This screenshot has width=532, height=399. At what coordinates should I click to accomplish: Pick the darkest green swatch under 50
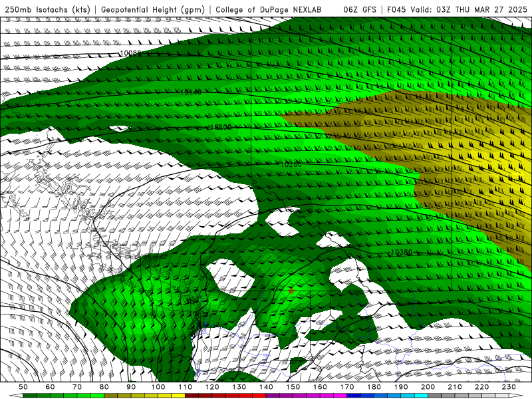click(30, 396)
